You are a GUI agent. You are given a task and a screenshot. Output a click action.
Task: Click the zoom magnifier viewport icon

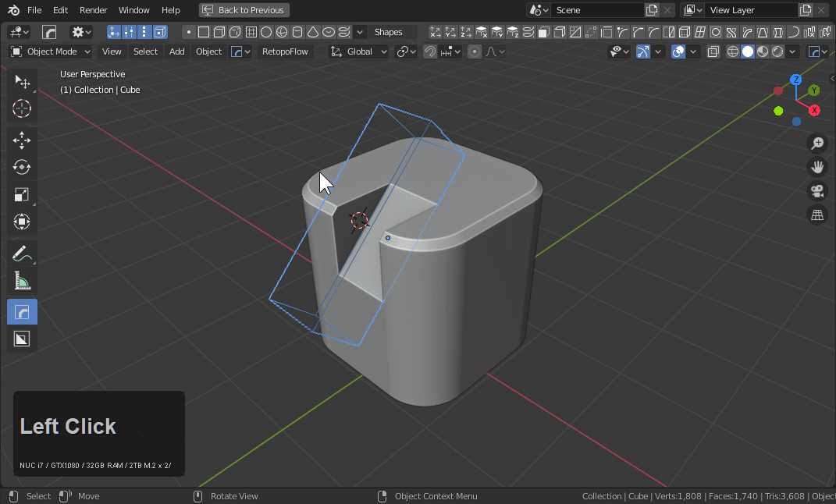pos(817,143)
